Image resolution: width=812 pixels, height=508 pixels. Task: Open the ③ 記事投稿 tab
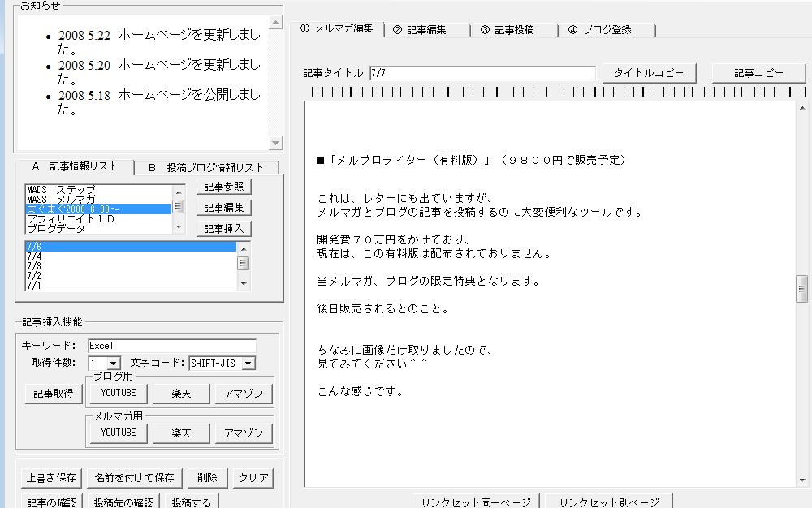tap(514, 30)
